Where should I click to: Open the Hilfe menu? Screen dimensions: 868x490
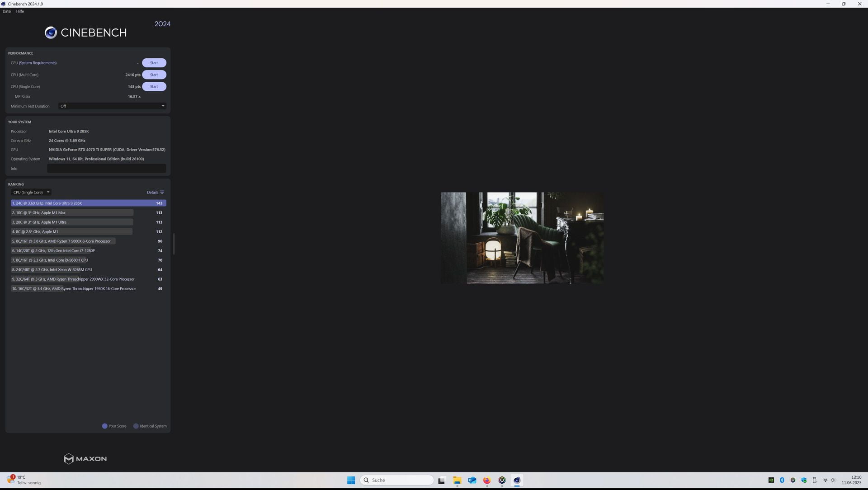(x=20, y=11)
